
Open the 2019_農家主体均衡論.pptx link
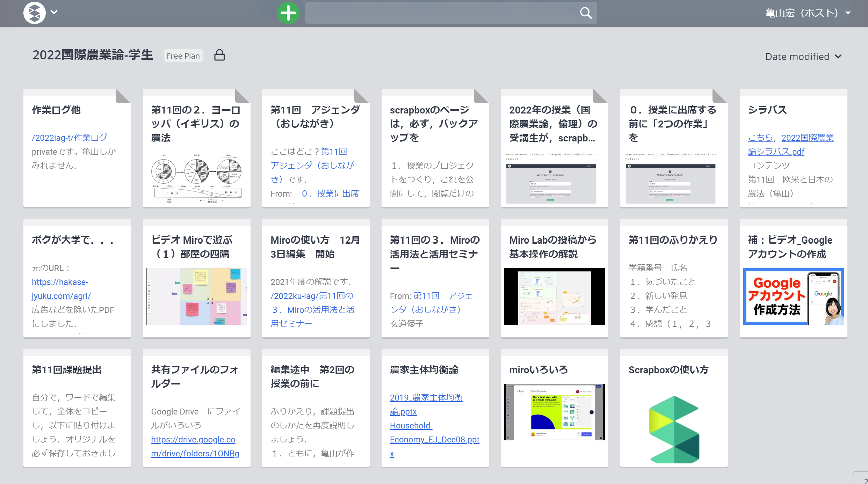(426, 398)
